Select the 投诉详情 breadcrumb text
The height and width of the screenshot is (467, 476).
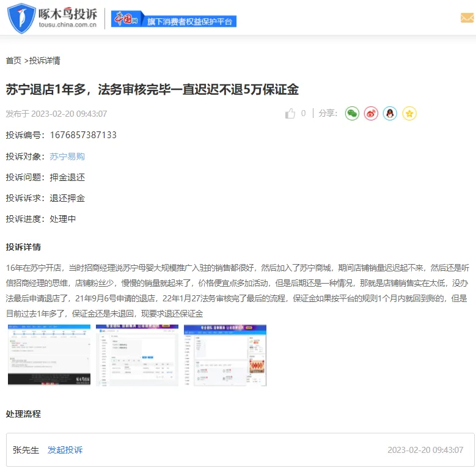[x=45, y=61]
